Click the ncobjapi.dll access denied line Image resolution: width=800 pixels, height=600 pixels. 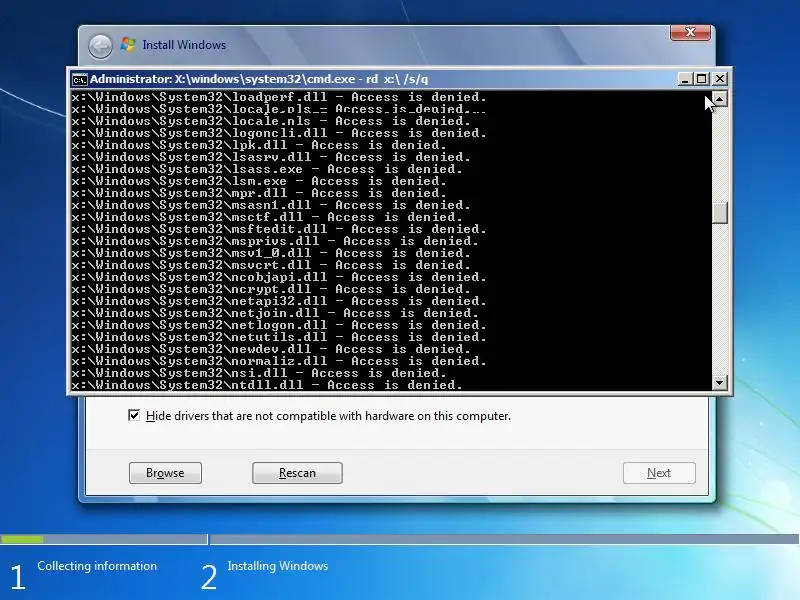point(279,277)
